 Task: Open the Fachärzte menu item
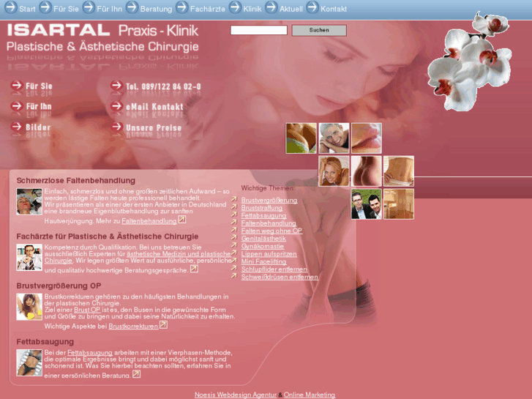[x=207, y=10]
